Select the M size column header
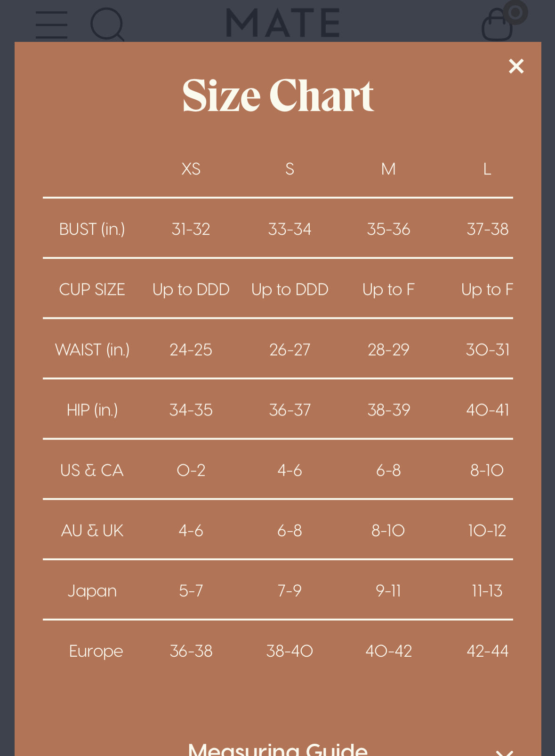Image resolution: width=555 pixels, height=756 pixels. pyautogui.click(x=388, y=169)
